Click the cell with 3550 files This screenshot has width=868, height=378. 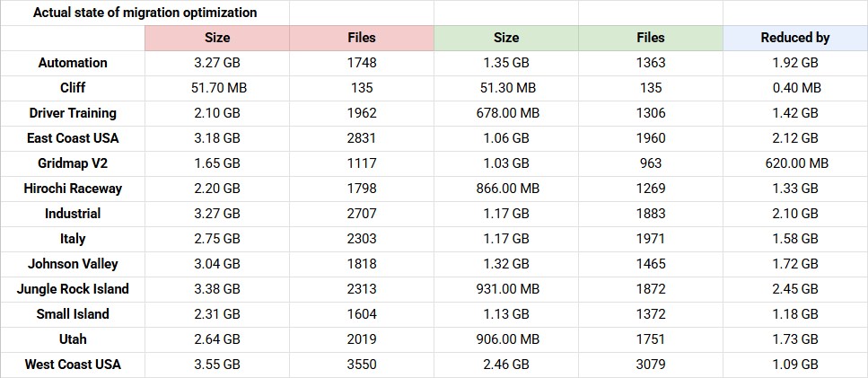tap(362, 365)
